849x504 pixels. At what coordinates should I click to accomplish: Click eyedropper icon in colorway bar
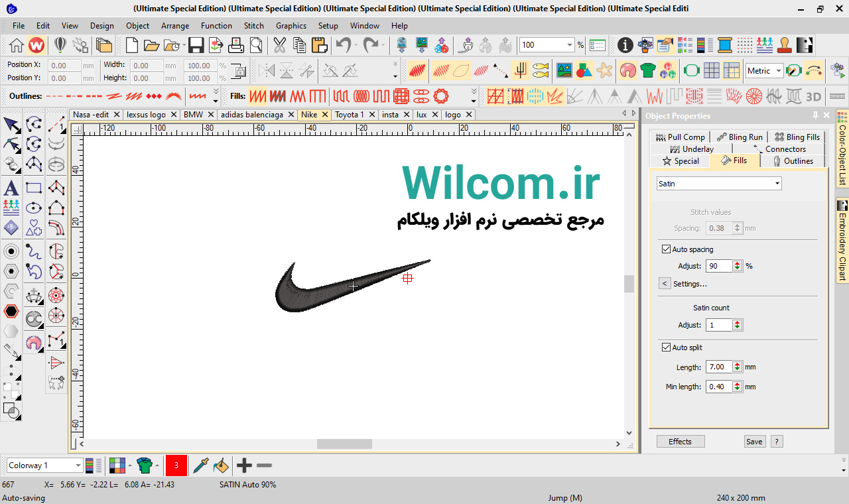201,466
